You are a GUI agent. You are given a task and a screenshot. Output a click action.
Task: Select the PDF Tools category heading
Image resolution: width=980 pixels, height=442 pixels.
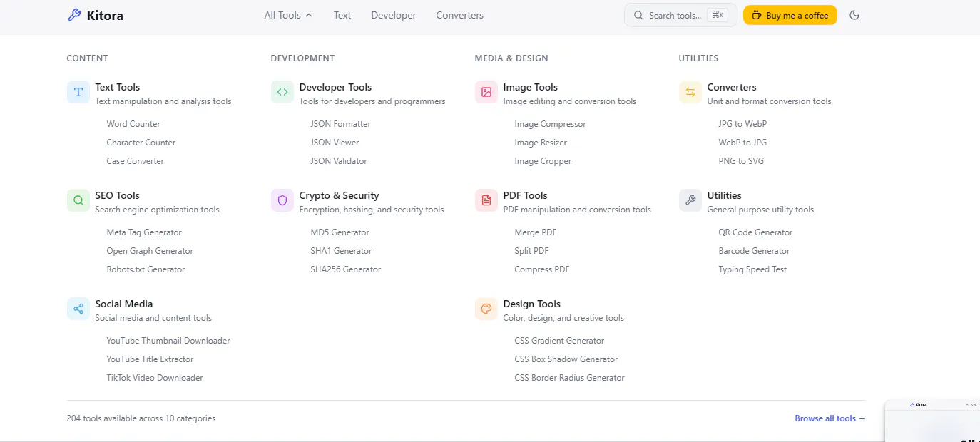coord(525,195)
